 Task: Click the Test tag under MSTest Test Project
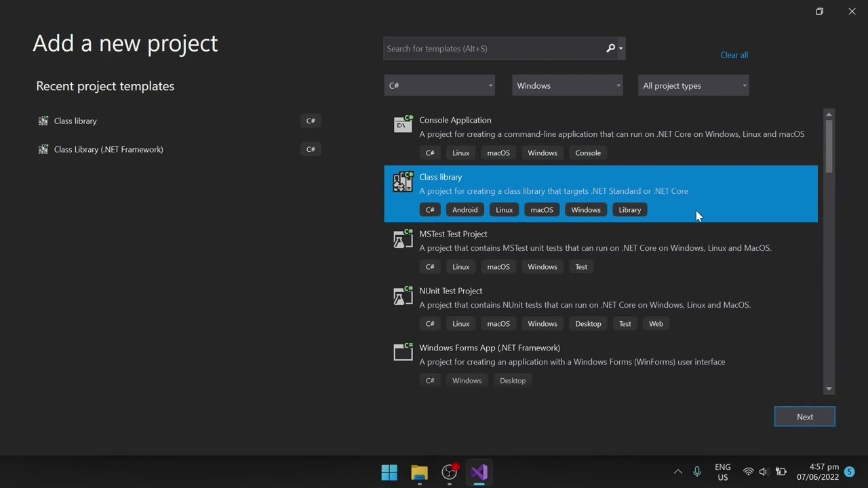tap(581, 267)
